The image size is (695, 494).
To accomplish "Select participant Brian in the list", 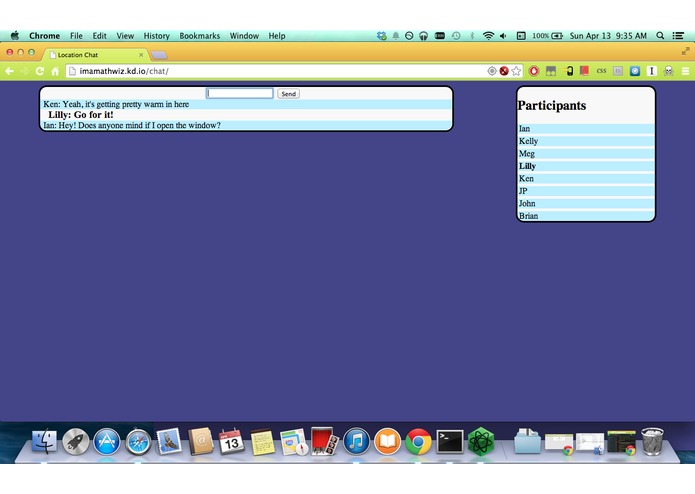I will tap(586, 215).
